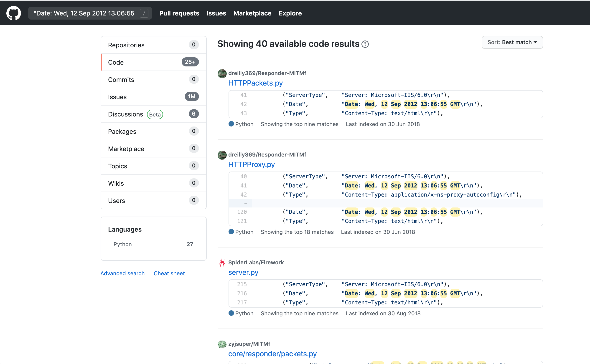
Task: Click the search input field
Action: pos(84,13)
